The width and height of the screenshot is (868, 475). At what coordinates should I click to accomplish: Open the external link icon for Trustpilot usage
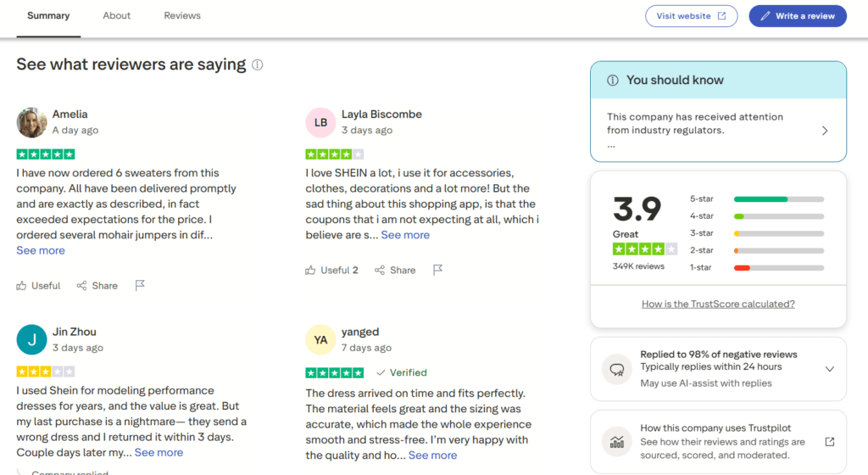(830, 442)
